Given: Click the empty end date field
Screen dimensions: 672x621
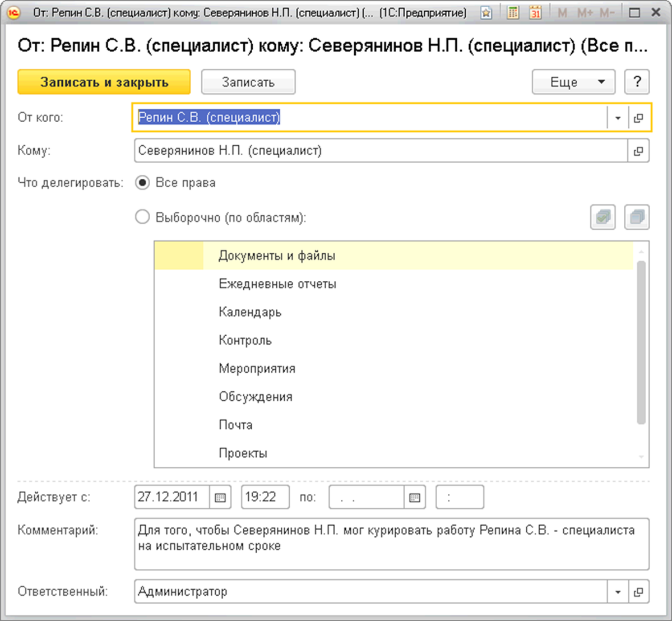Looking at the screenshot, I should point(367,497).
